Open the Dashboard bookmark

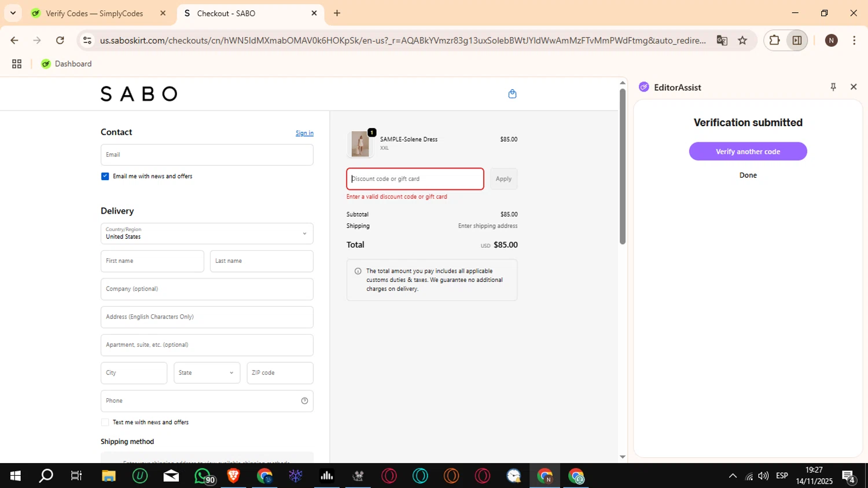point(67,64)
